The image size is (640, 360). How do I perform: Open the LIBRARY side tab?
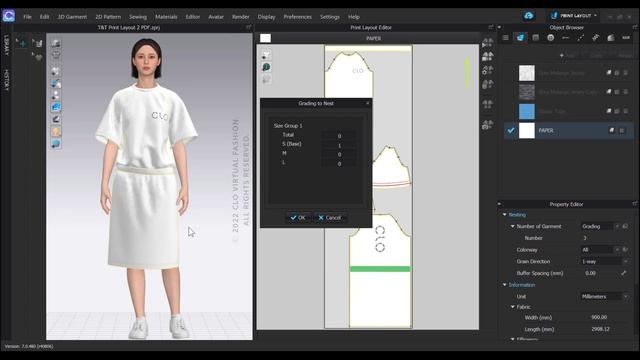6,45
